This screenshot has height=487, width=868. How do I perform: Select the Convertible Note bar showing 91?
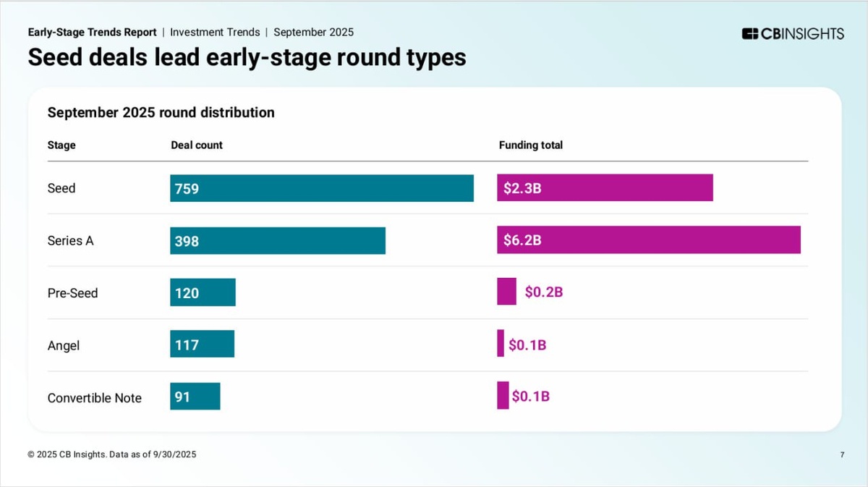click(195, 397)
